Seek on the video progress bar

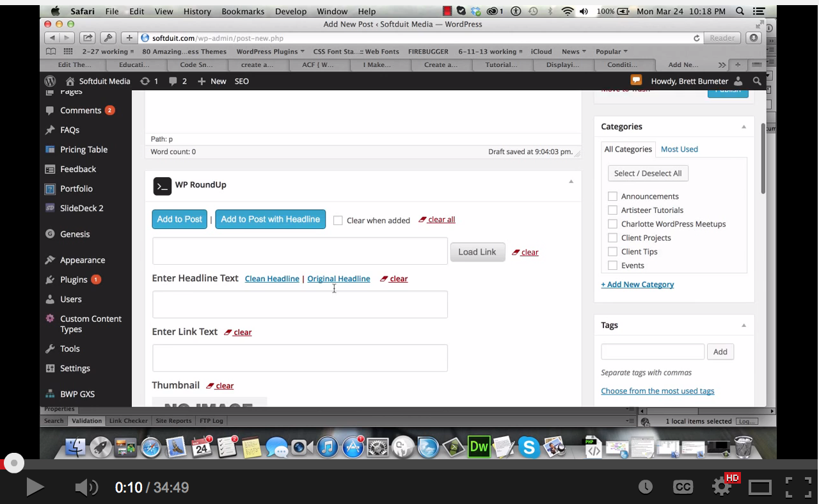409,463
